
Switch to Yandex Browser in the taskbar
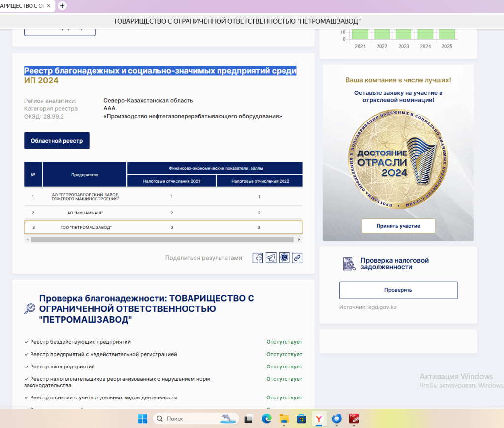coord(319,418)
